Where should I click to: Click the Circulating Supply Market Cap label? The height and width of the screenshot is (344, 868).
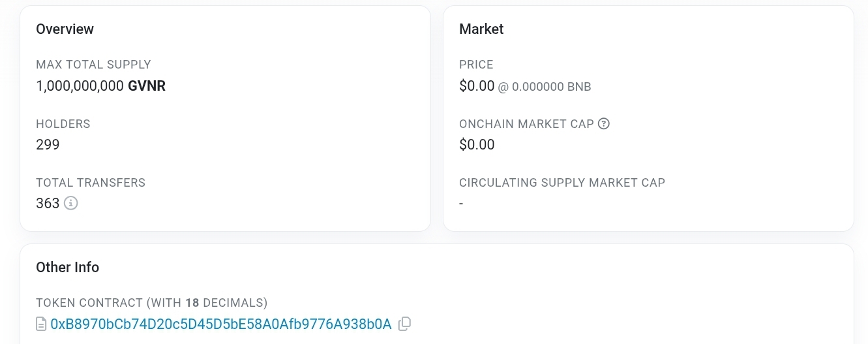[562, 183]
